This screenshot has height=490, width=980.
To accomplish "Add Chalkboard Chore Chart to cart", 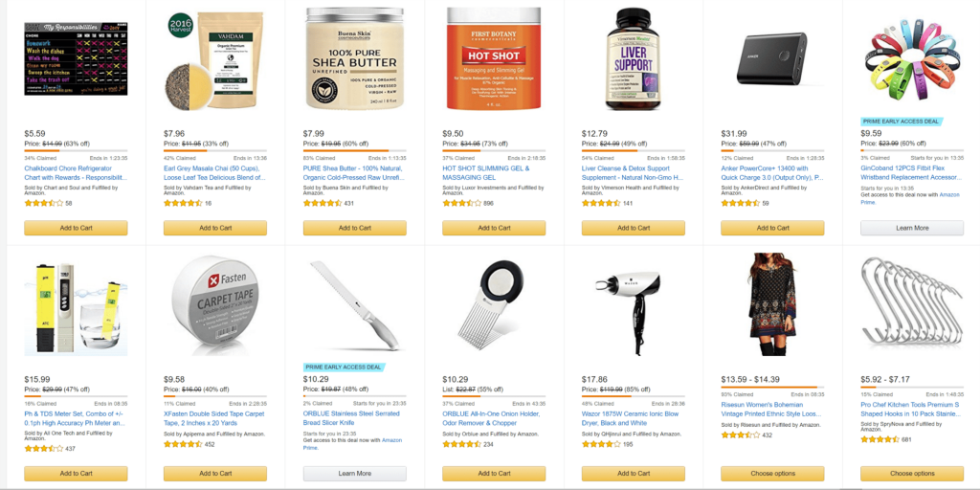I will (76, 228).
